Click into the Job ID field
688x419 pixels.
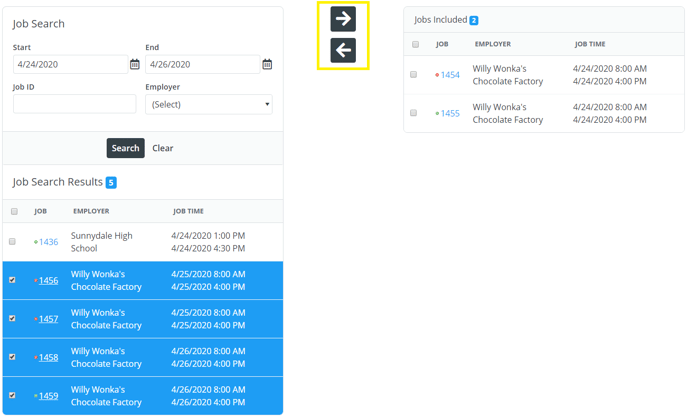(x=74, y=104)
